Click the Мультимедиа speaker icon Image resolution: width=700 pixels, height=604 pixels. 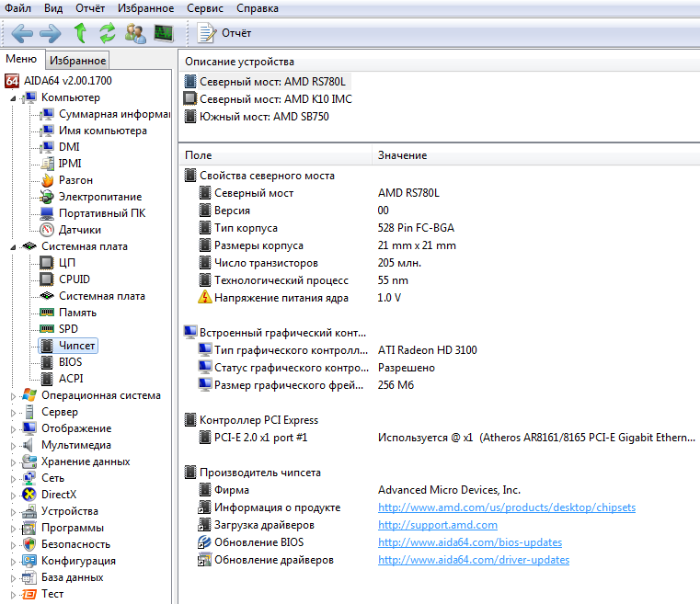tap(29, 445)
